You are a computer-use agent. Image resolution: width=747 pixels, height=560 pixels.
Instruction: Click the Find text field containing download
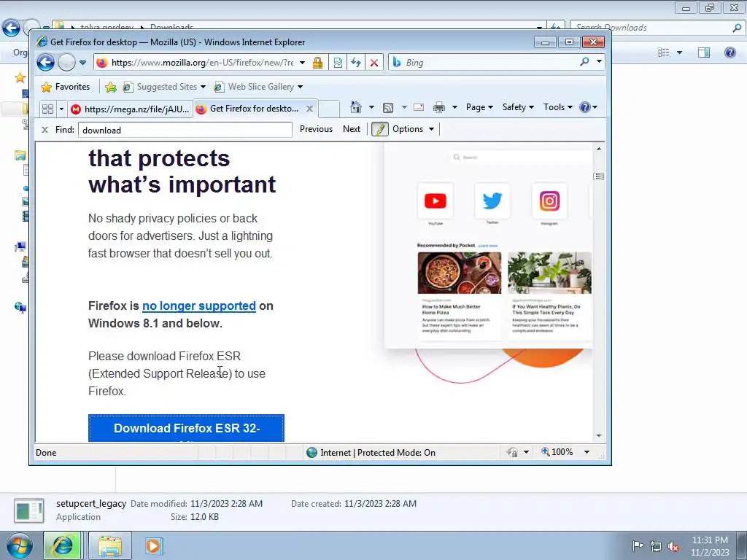(185, 130)
